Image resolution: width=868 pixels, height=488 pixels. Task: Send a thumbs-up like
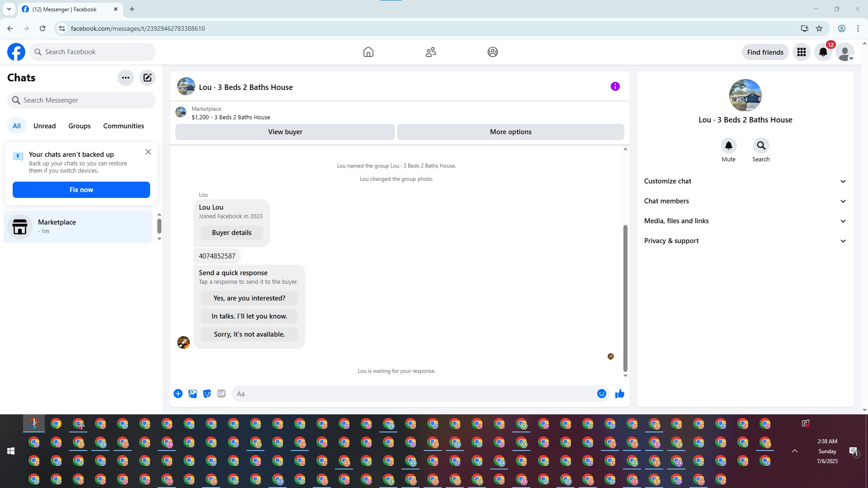coord(619,394)
